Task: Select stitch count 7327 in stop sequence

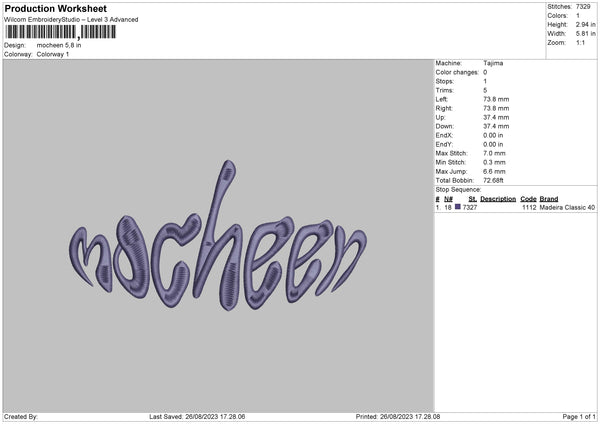Action: pos(470,207)
